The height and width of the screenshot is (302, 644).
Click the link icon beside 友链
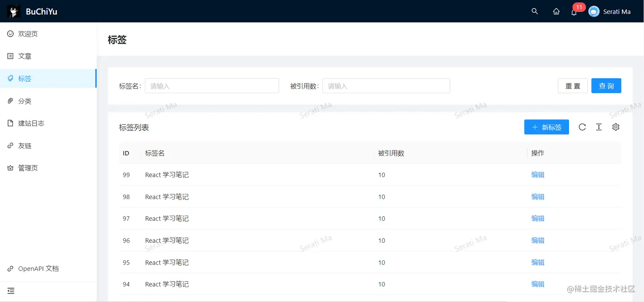[x=11, y=145]
